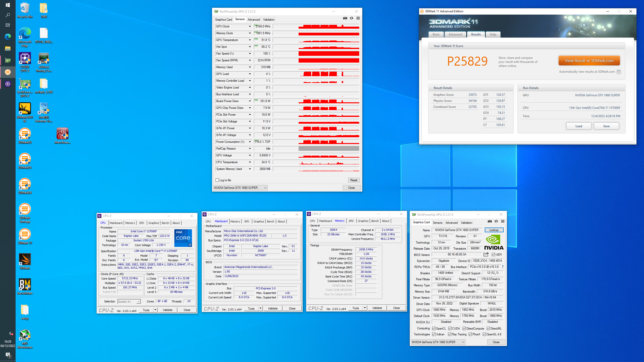Click NVIDIA logo in GPU-Z

494,243
